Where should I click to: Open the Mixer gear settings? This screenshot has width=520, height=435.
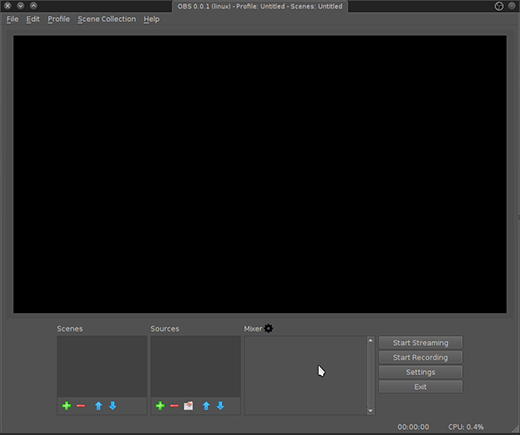(x=268, y=329)
